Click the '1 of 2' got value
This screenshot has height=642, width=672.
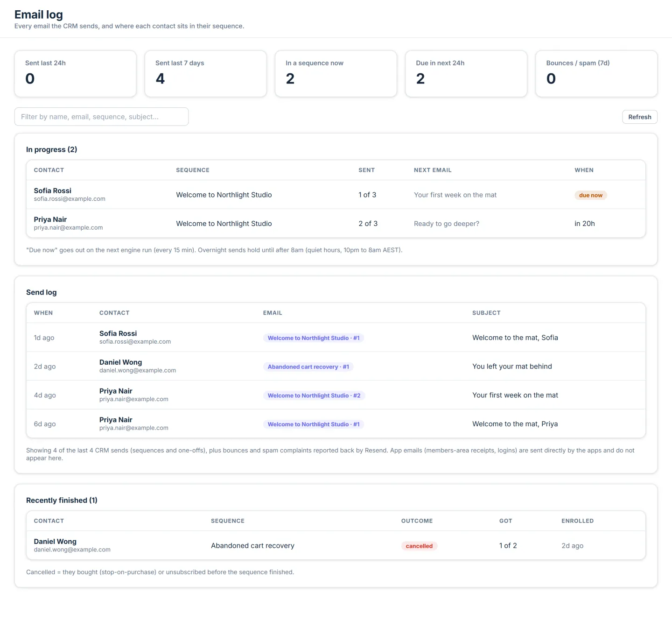point(508,545)
